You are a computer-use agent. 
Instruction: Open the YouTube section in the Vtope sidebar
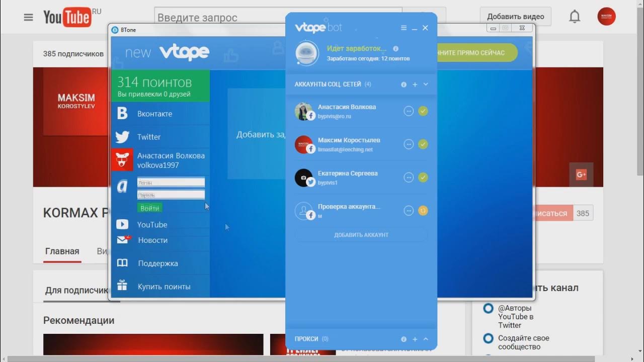click(160, 225)
